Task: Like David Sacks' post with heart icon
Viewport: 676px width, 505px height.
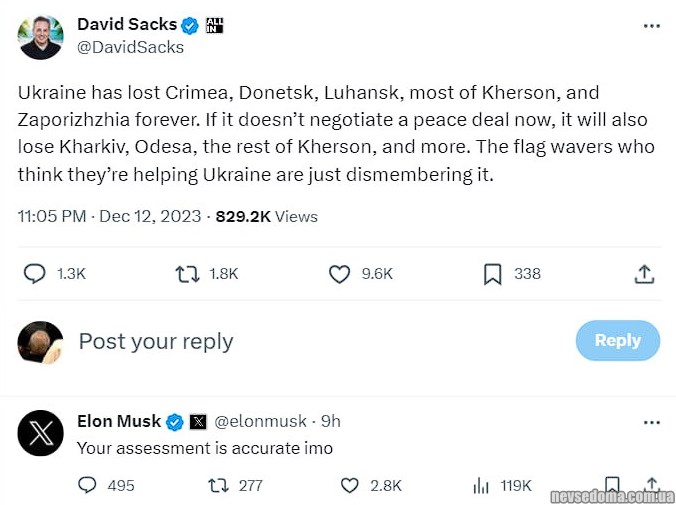Action: pyautogui.click(x=340, y=274)
